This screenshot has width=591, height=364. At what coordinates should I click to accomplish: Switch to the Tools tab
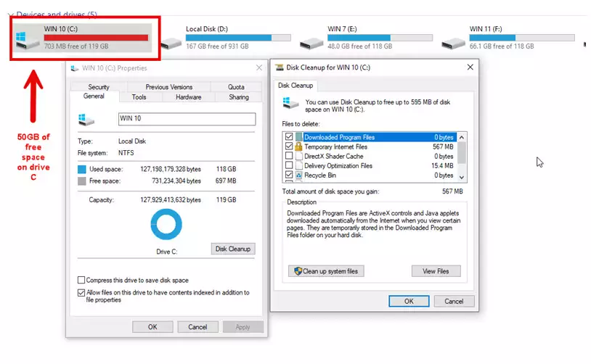[x=139, y=97]
